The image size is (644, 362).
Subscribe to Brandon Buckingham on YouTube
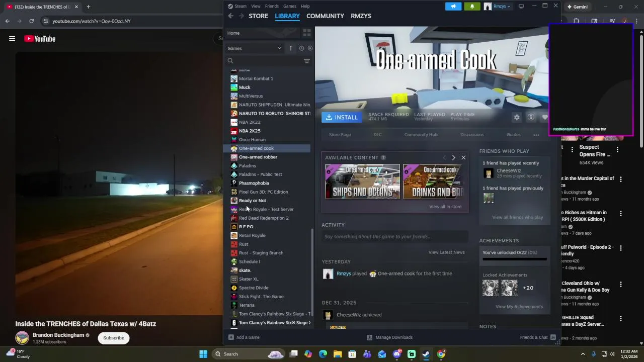114,338
